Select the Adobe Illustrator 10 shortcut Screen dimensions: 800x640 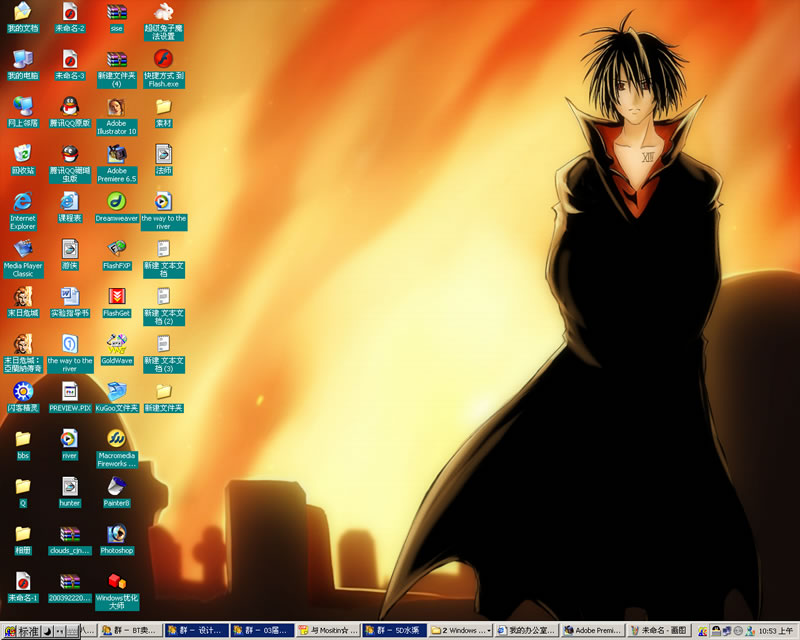coord(117,116)
